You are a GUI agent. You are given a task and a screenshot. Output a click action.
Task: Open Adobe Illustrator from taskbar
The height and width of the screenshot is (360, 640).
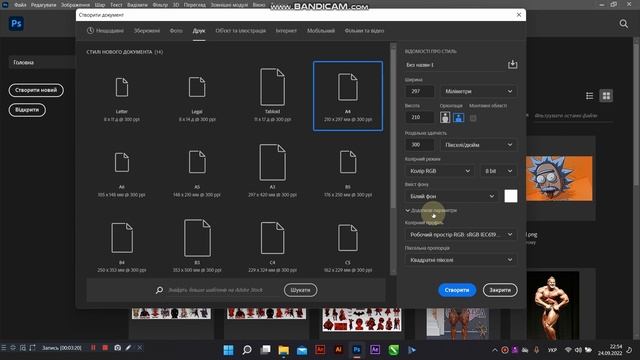[338, 350]
